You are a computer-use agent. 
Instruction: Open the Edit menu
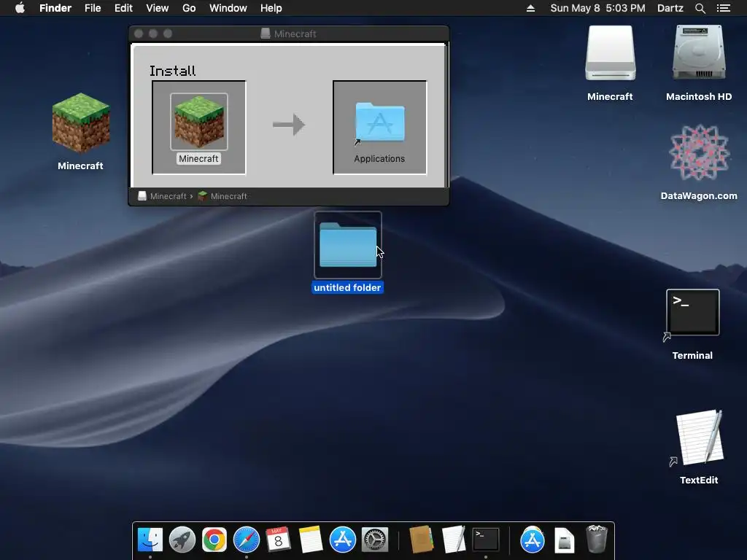pos(123,8)
